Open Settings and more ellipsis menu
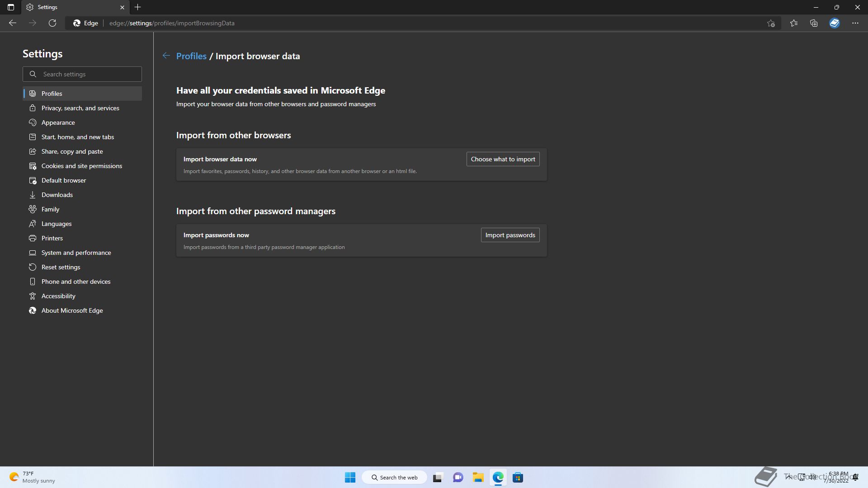 tap(855, 23)
